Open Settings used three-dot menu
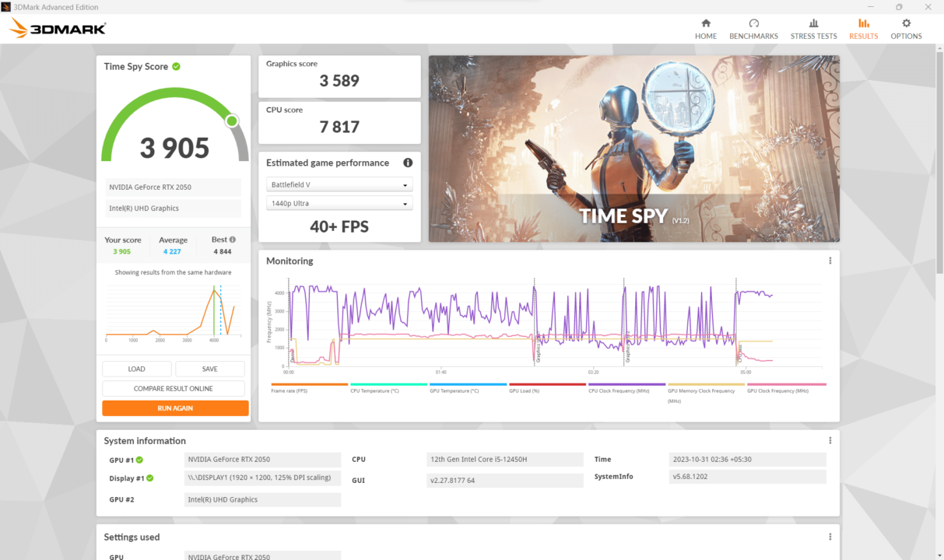Image resolution: width=944 pixels, height=560 pixels. click(x=830, y=537)
